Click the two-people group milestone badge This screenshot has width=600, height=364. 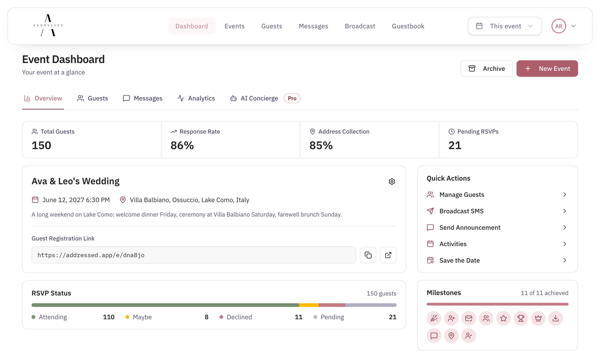pyautogui.click(x=486, y=318)
